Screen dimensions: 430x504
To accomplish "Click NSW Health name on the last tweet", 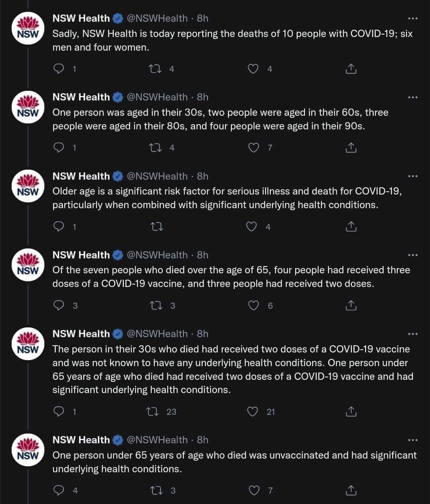I will click(x=81, y=440).
